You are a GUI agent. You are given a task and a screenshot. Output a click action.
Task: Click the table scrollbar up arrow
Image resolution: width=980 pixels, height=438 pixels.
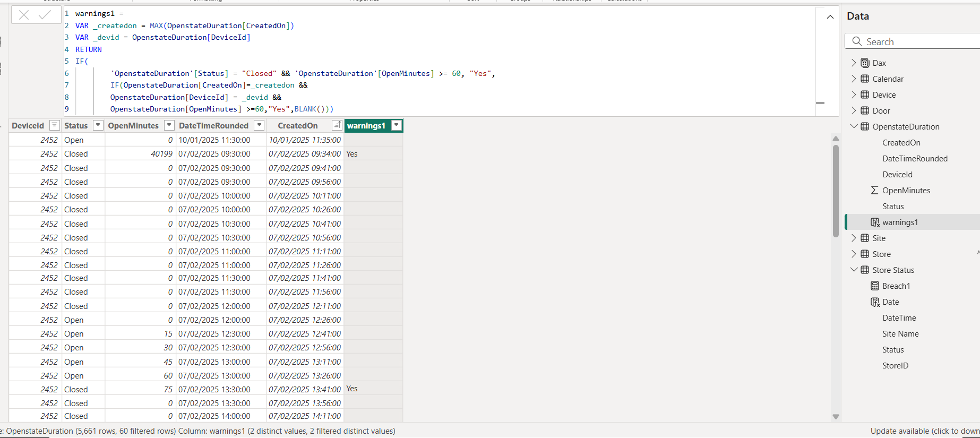[836, 139]
